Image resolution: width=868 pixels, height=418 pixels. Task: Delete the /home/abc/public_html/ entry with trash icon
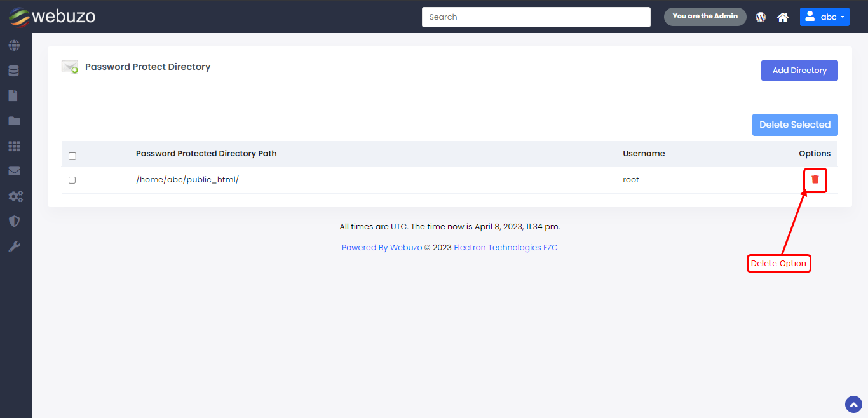[815, 180]
